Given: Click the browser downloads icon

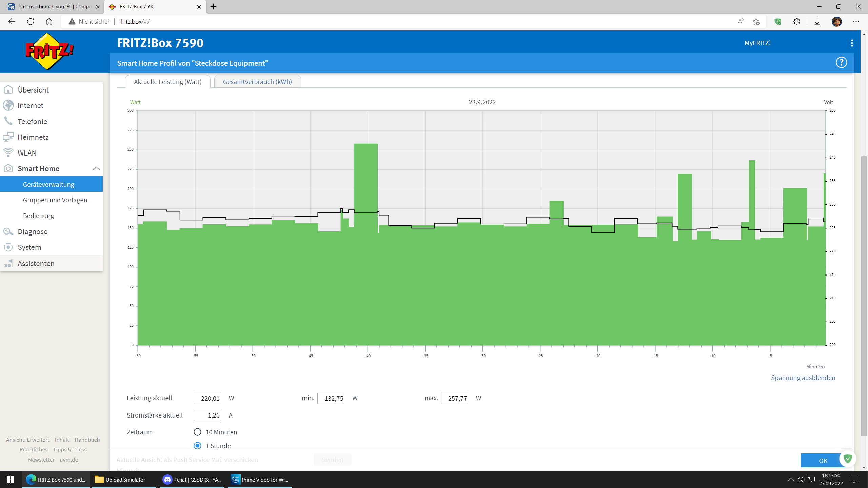Looking at the screenshot, I should point(817,22).
